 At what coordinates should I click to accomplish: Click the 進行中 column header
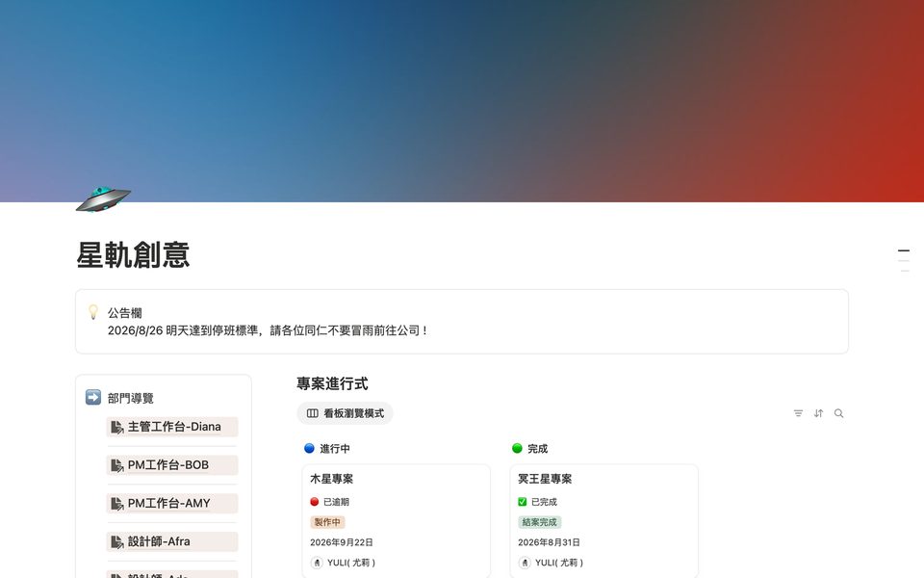pyautogui.click(x=335, y=449)
